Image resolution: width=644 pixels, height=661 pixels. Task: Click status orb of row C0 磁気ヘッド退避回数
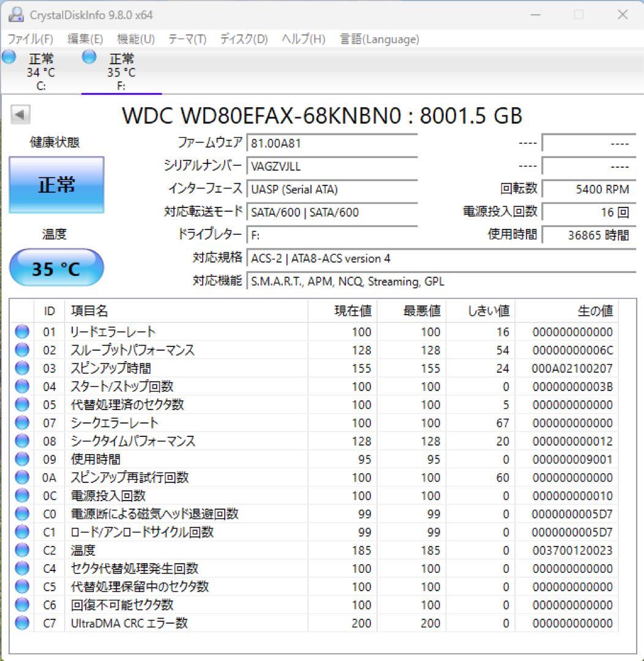point(22,513)
